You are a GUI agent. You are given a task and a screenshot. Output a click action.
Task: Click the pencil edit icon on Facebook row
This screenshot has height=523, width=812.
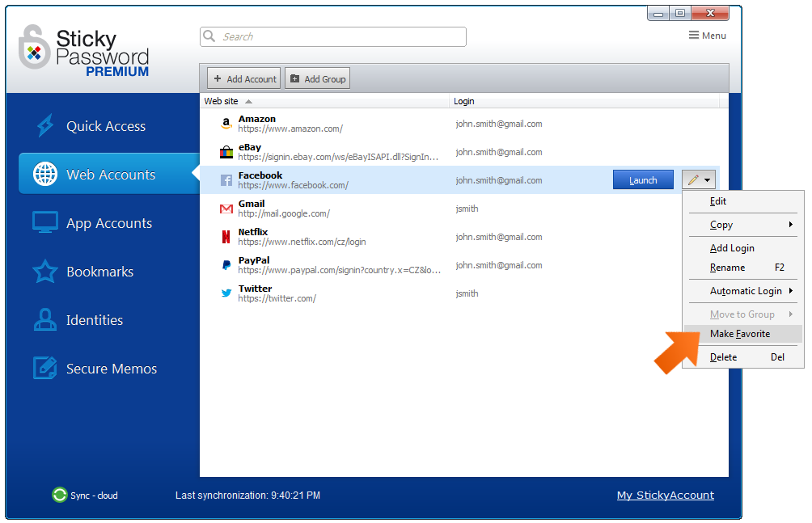693,179
